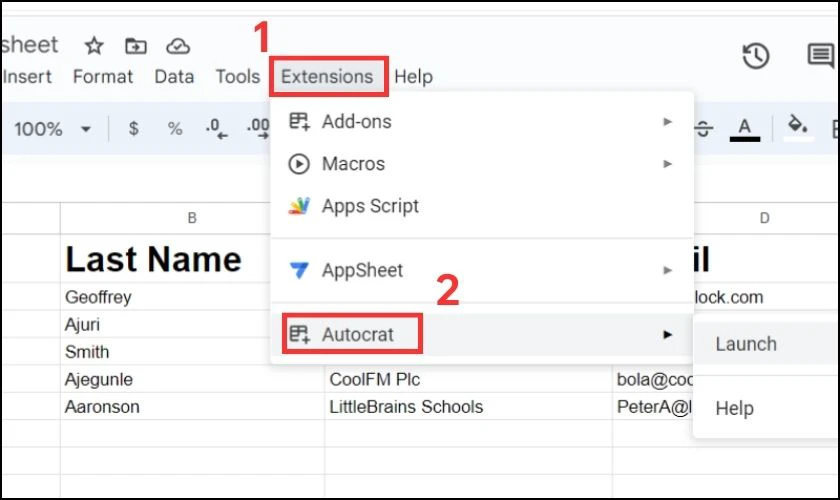Click Help in Autocrat submenu

(x=767, y=408)
